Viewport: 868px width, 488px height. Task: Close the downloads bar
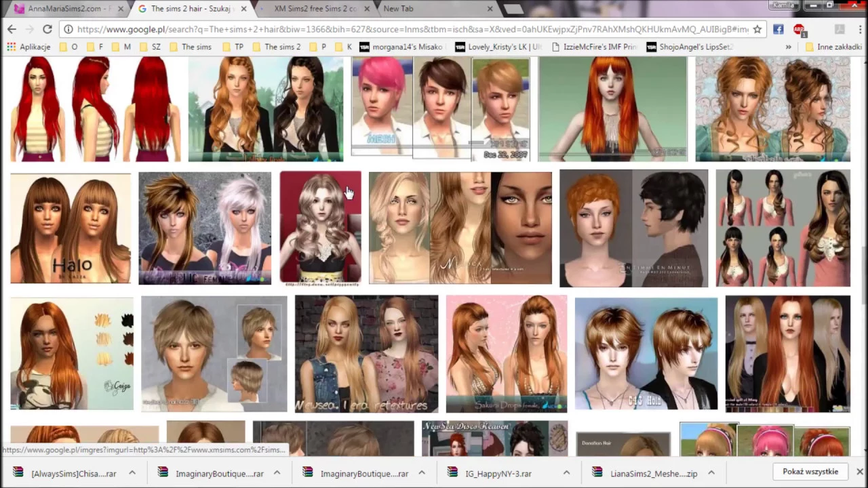point(859,472)
